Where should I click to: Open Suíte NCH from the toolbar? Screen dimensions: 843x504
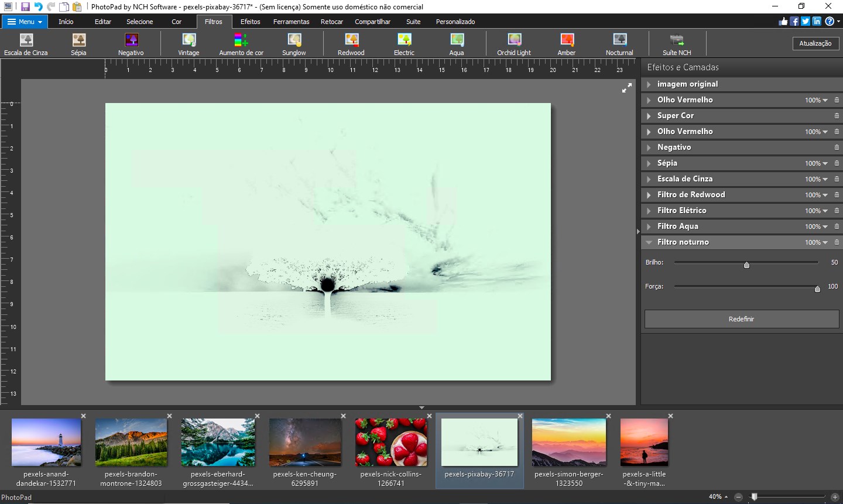click(677, 44)
